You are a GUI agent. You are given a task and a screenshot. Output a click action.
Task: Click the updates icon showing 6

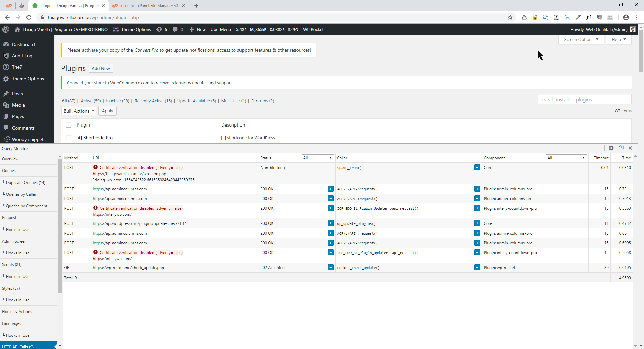(x=162, y=29)
